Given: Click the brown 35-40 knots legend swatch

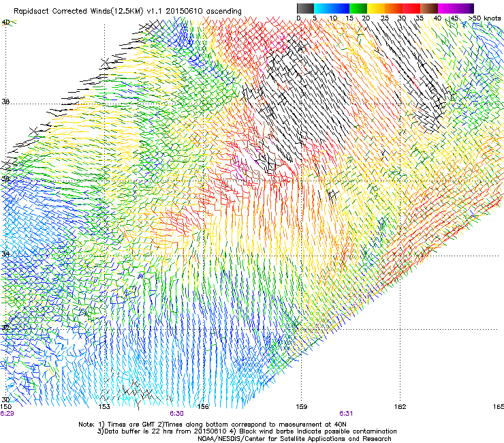Looking at the screenshot, I should coord(429,8).
